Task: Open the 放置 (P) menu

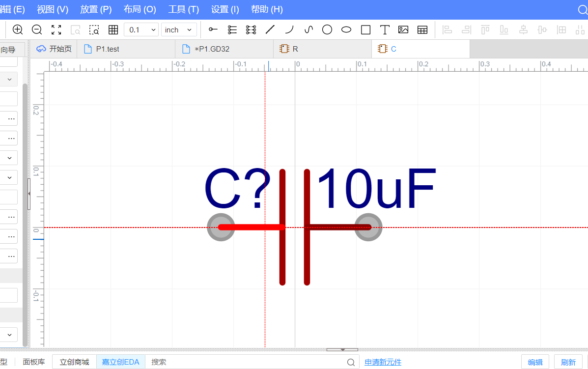Action: [96, 9]
